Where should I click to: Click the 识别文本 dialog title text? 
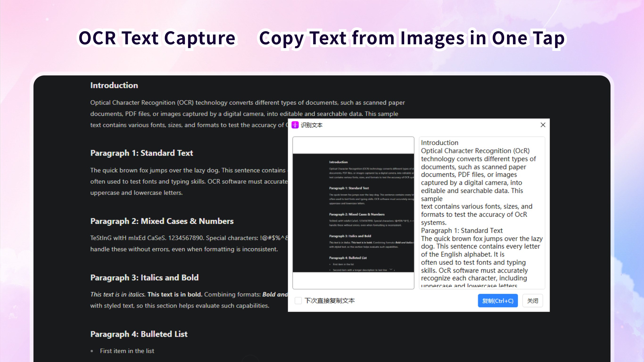point(311,125)
